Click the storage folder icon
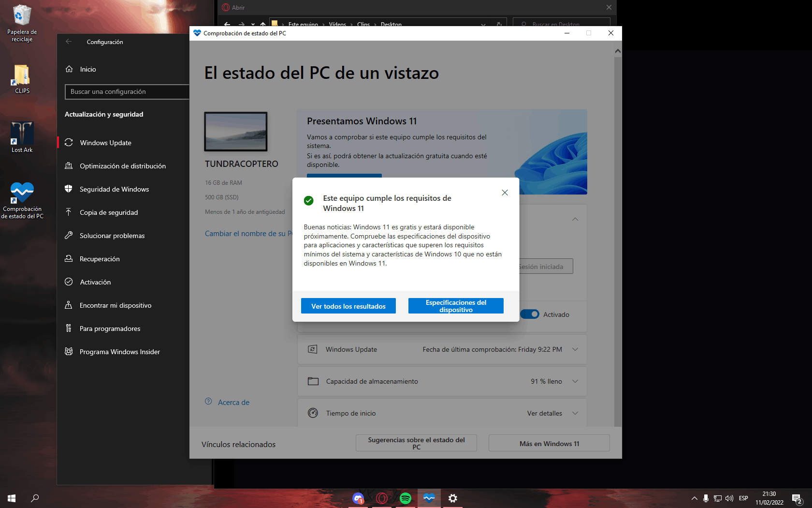Viewport: 812px width, 508px height. (x=313, y=381)
